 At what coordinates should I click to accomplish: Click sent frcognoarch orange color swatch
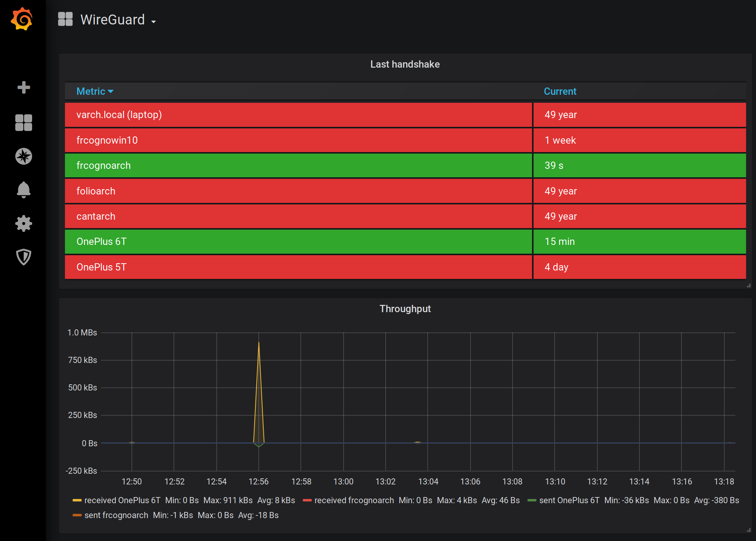[x=77, y=515]
